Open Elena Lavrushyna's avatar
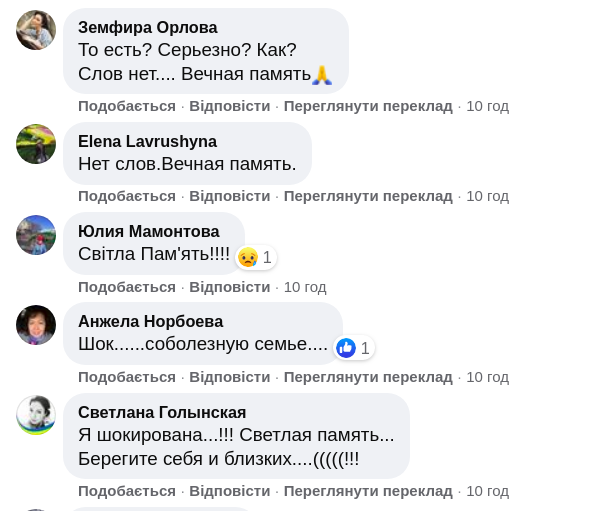Viewport: 615px width, 511px height. 36,144
